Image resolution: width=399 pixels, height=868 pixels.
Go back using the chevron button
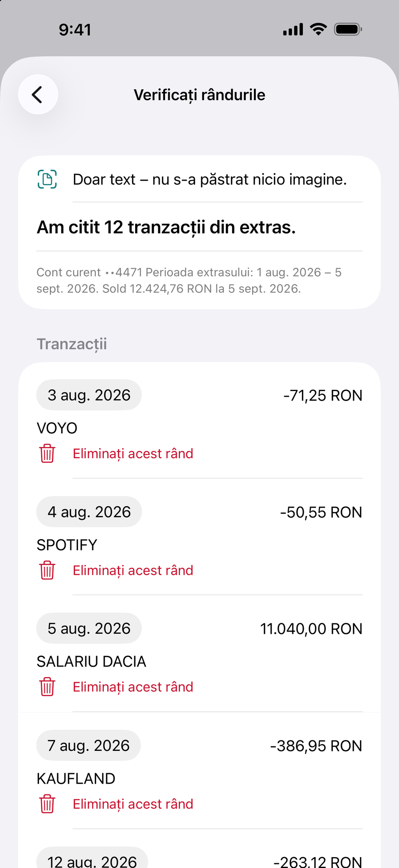pyautogui.click(x=38, y=94)
